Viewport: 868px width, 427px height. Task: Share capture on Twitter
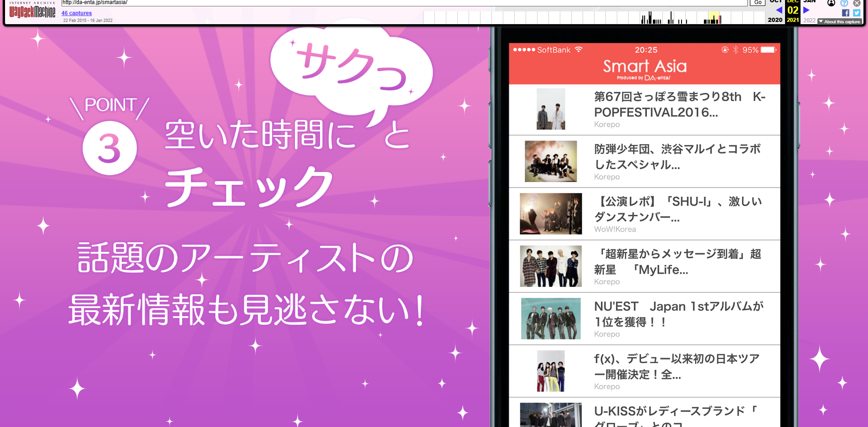point(857,13)
